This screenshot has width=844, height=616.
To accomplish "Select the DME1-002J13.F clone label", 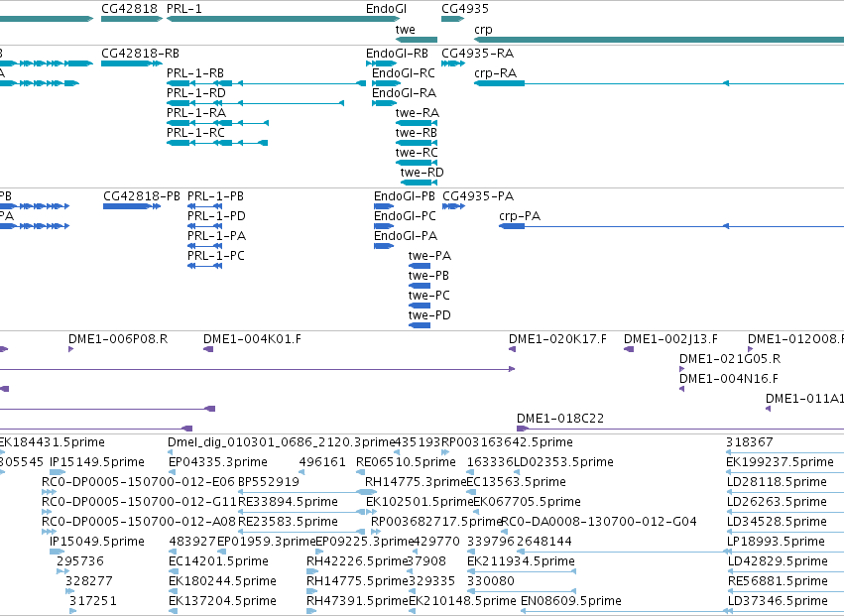I will (671, 340).
